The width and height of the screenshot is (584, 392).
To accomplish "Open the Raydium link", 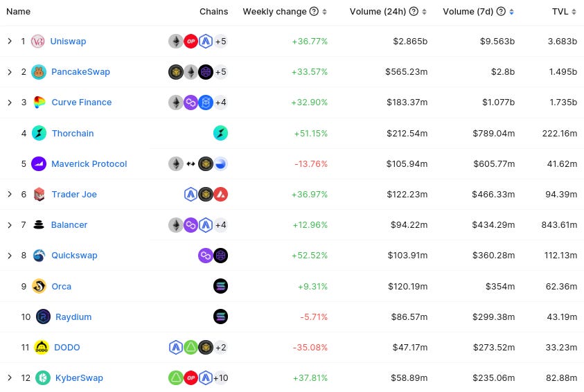I will click(x=73, y=317).
